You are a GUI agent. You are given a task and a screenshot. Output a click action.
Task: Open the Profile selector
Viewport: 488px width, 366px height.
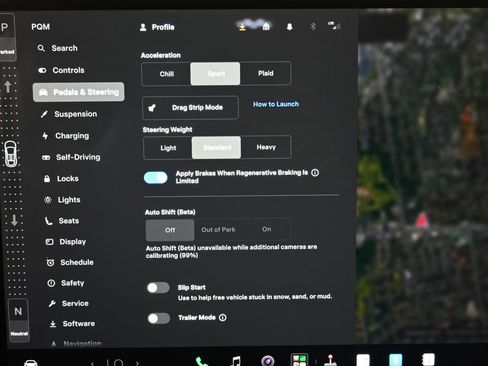tap(157, 27)
